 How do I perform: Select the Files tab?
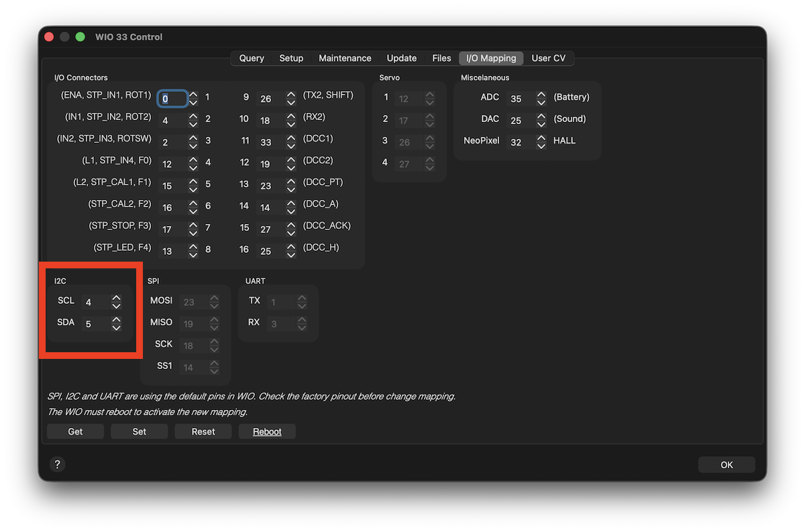(441, 58)
